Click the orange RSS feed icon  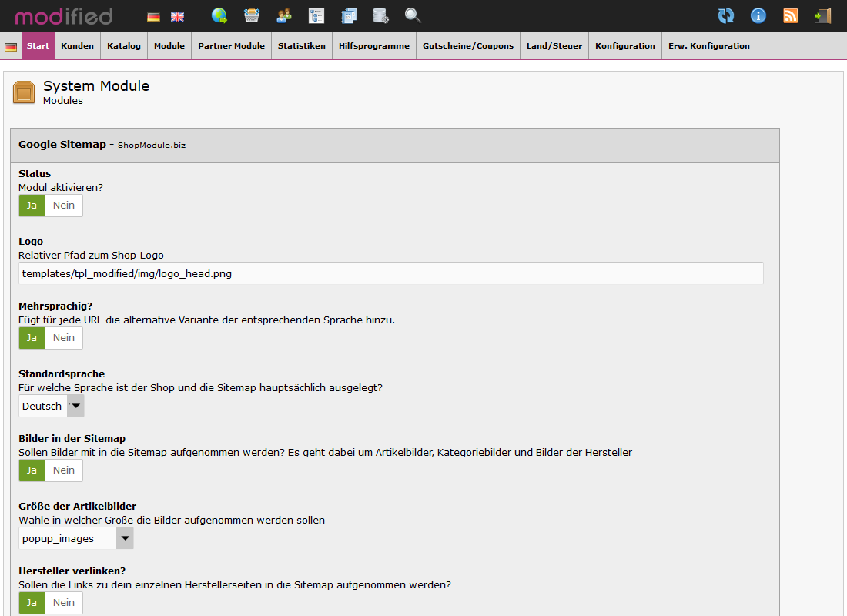coord(791,15)
